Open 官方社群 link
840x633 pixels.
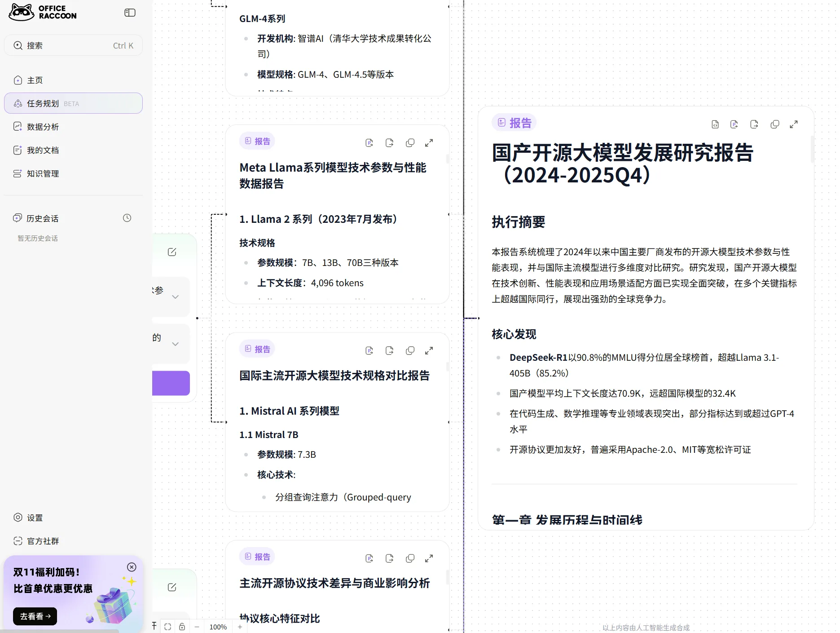point(43,541)
